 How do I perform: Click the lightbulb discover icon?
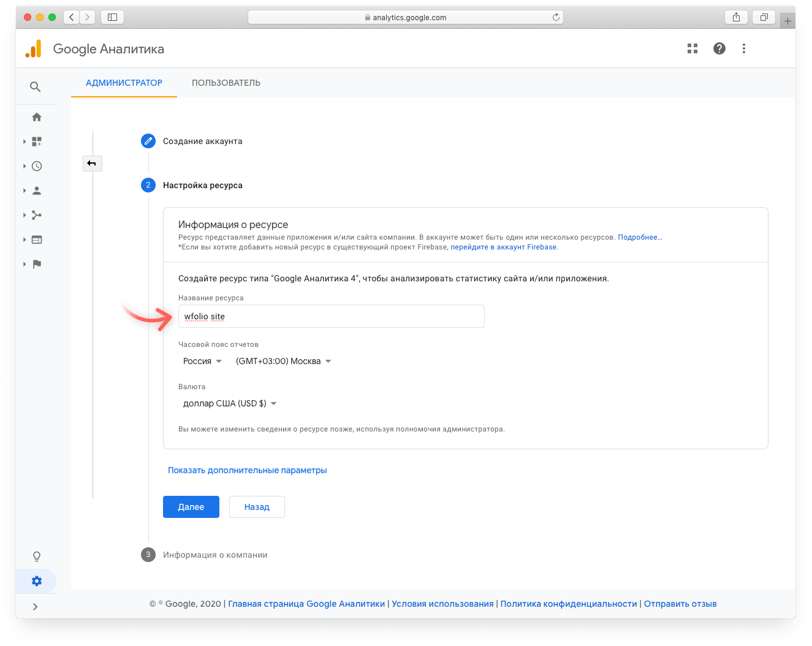pyautogui.click(x=37, y=557)
